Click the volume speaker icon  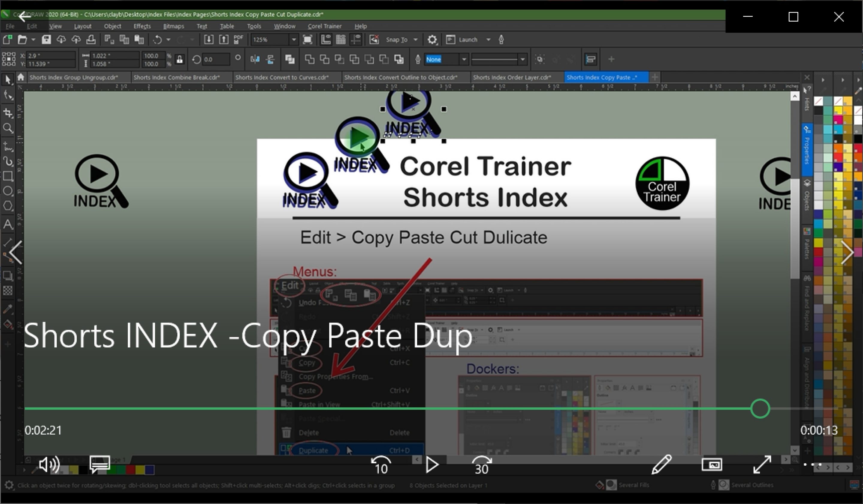[49, 464]
